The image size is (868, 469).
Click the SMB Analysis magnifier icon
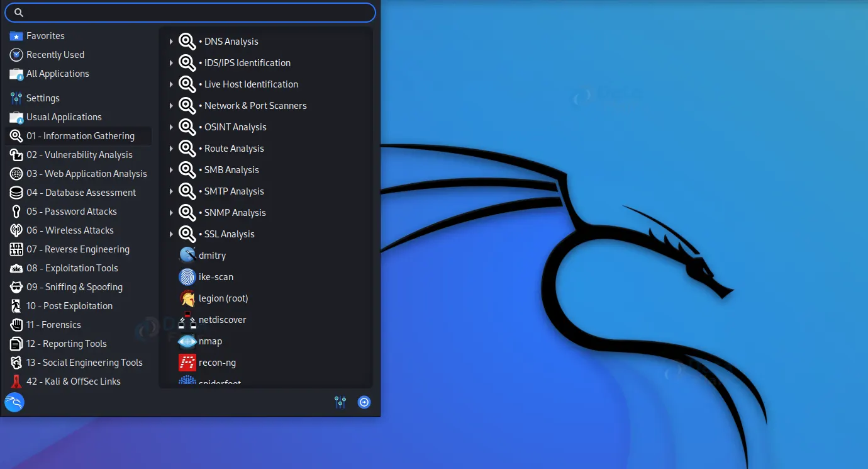(x=187, y=170)
